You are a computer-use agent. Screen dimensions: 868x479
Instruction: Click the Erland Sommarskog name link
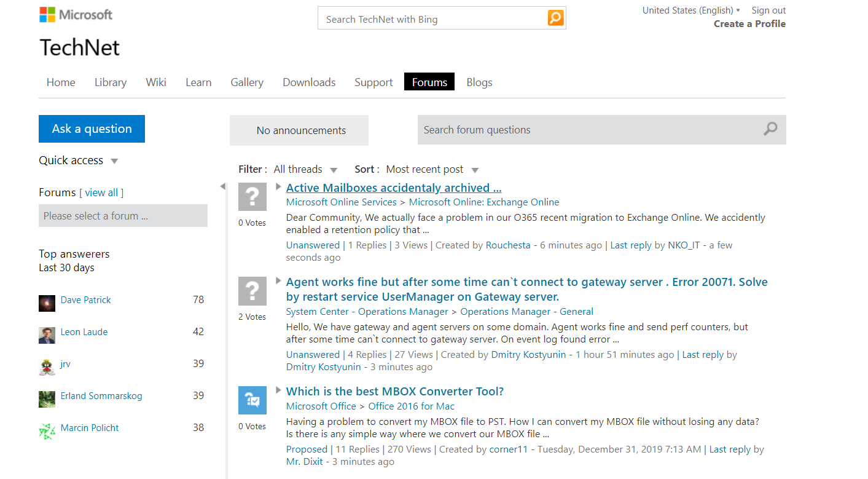[101, 395]
